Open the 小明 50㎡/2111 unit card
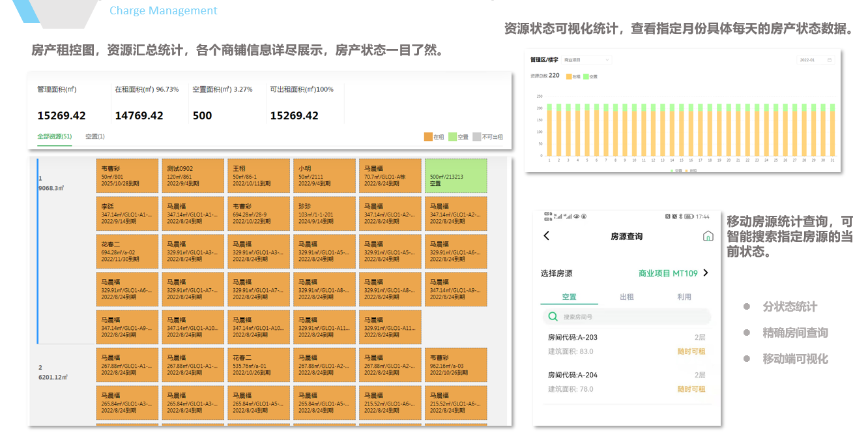 [325, 176]
